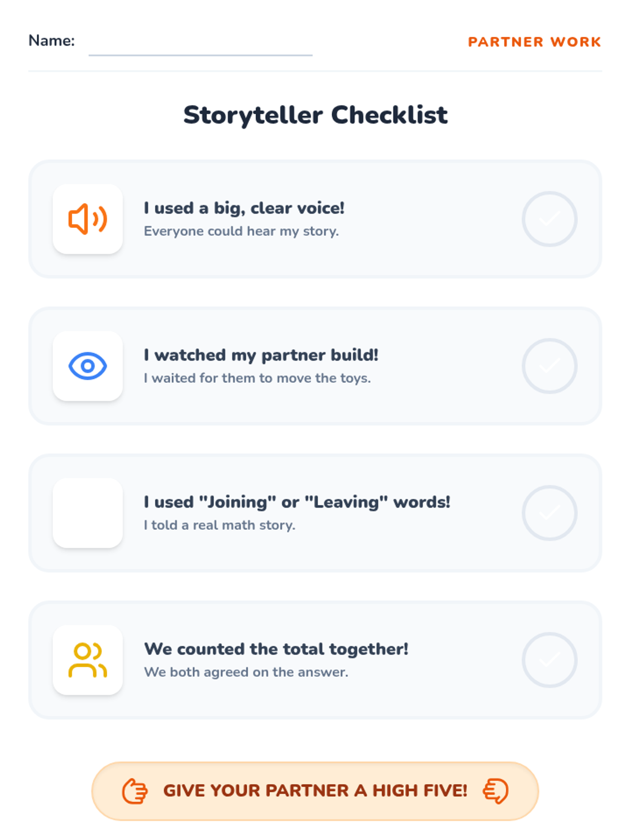Click "We counted the total together!" text
630x840 pixels.
[x=276, y=649]
